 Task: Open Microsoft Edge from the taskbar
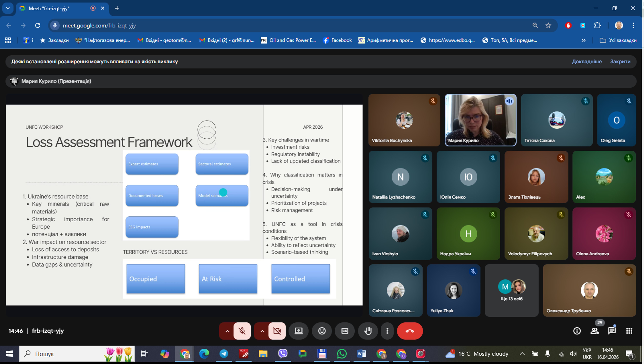(x=204, y=353)
